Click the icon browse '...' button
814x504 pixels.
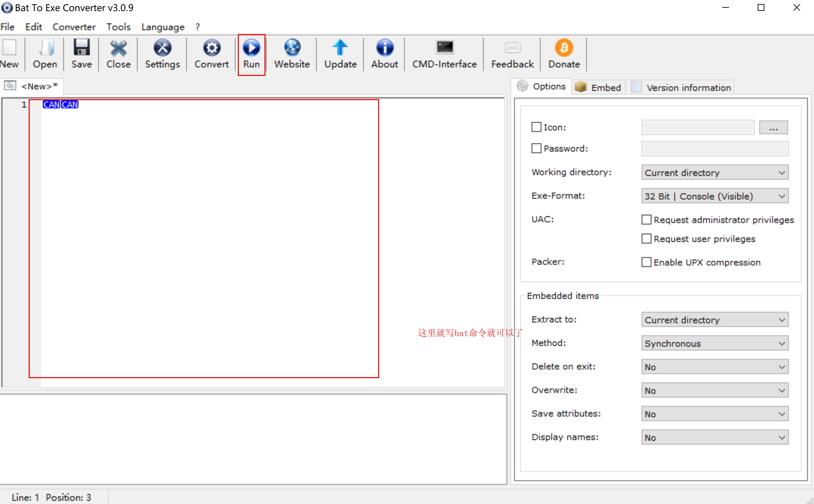pyautogui.click(x=773, y=128)
